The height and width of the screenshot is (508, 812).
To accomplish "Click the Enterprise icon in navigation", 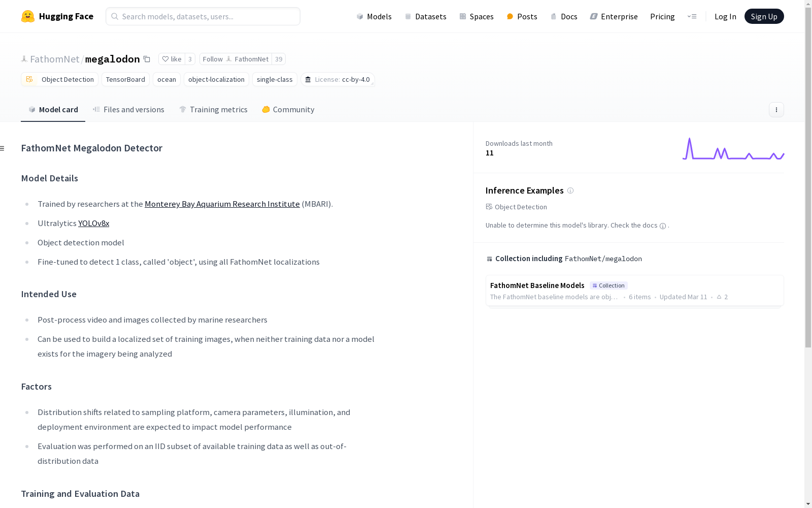I will (x=594, y=16).
